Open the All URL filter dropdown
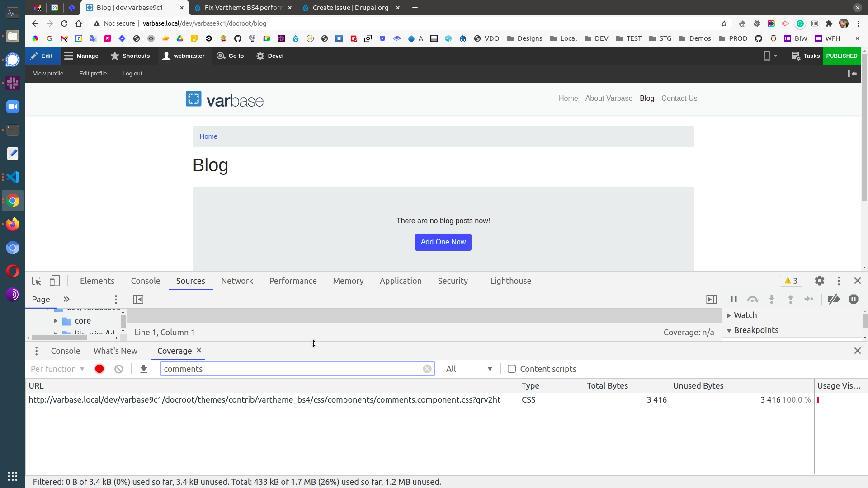868x488 pixels. [469, 369]
